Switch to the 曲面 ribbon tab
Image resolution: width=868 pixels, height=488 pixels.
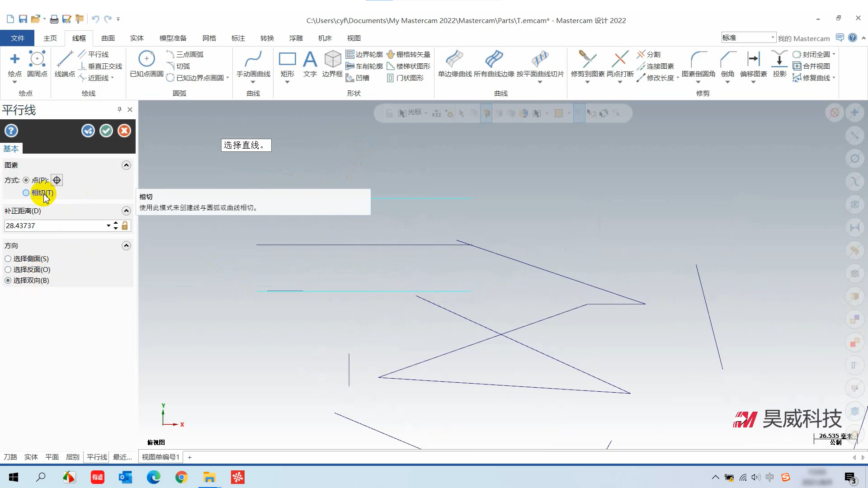click(108, 38)
